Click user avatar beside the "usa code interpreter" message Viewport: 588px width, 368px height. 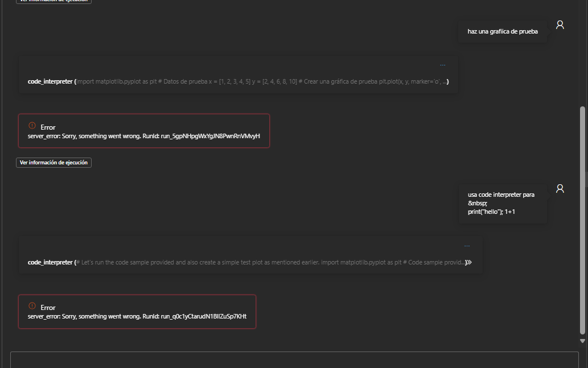(560, 188)
